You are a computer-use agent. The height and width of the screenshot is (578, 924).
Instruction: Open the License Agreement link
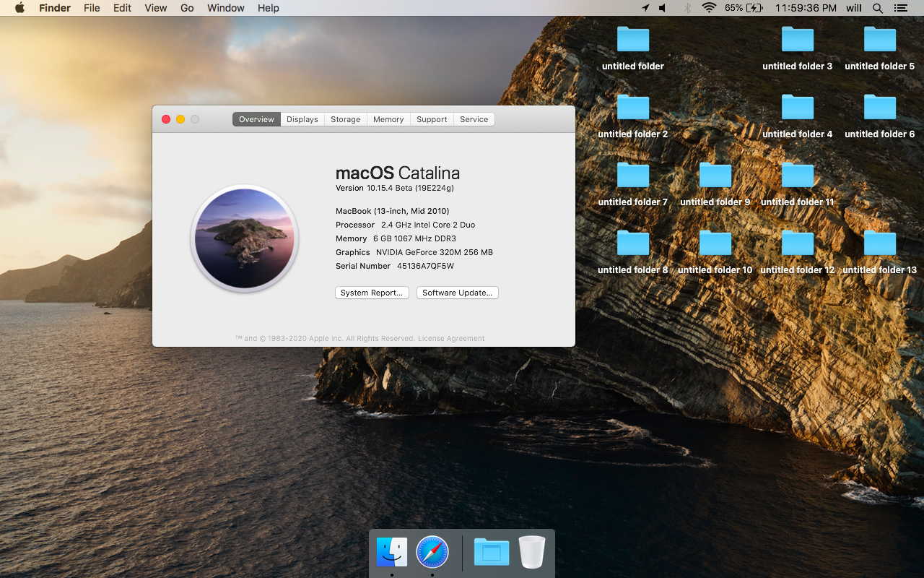[x=451, y=338]
